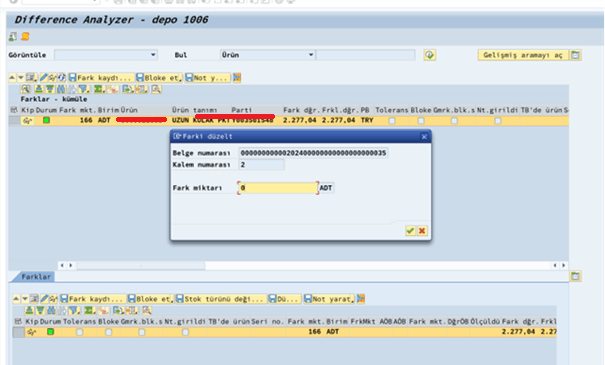Close the Farkı düzelt dialog
Viewport: 605px width, 365px height.
(424, 137)
